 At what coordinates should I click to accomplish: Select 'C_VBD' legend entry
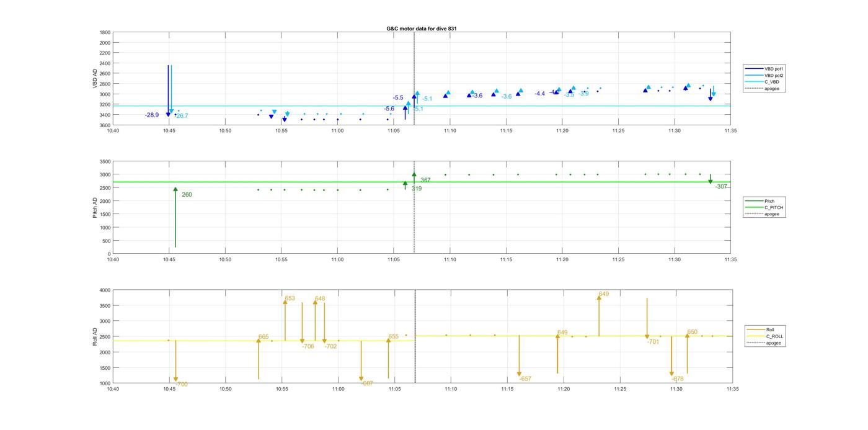tap(772, 82)
